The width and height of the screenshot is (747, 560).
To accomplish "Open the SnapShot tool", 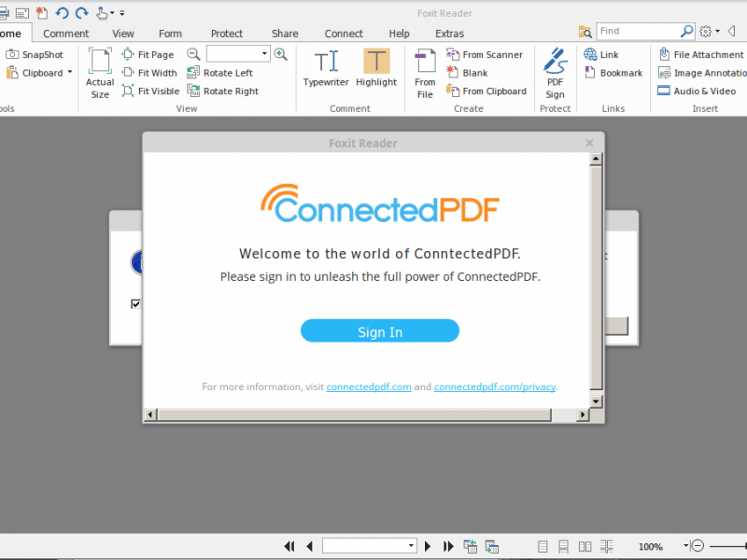I will click(35, 55).
